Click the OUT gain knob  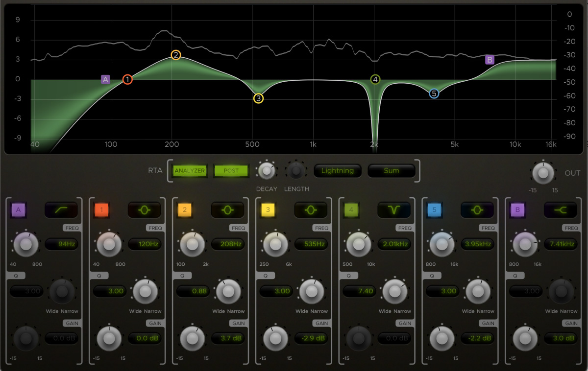[x=543, y=173]
